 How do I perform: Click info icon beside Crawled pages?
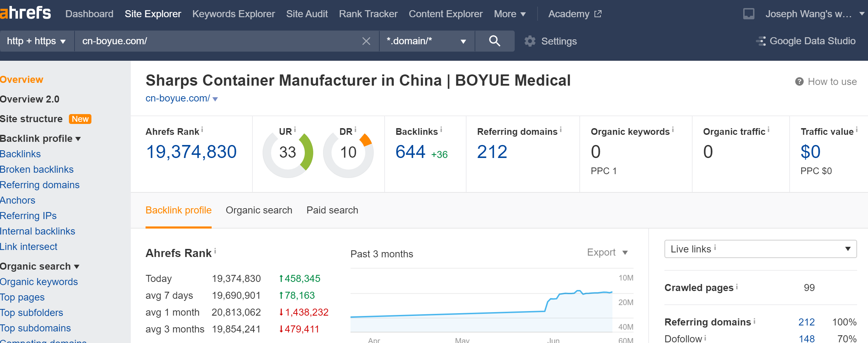click(x=737, y=286)
